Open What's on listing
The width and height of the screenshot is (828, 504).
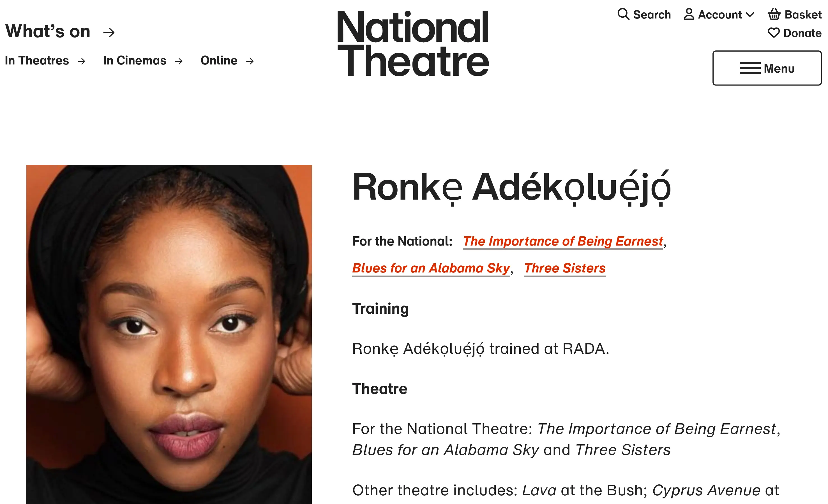click(x=48, y=32)
